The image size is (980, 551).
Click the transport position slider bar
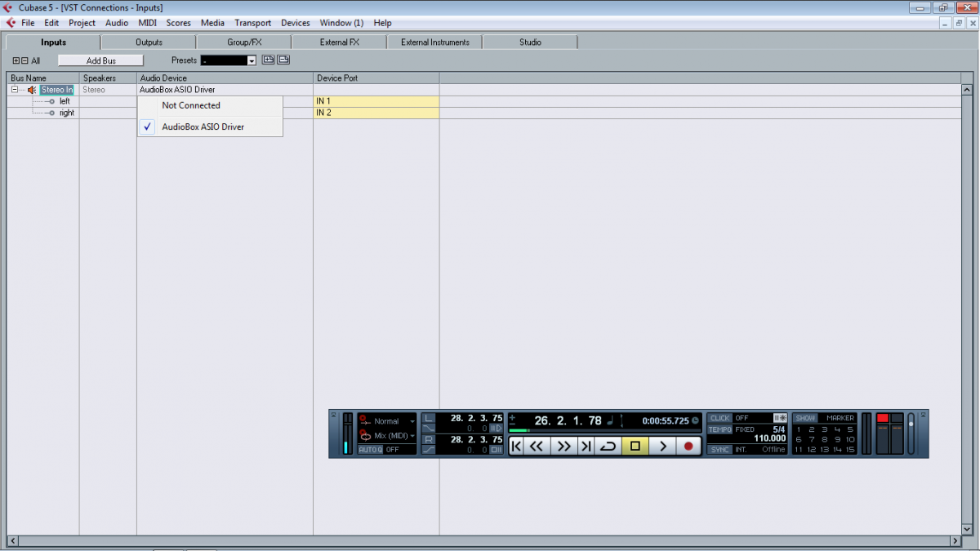point(604,430)
